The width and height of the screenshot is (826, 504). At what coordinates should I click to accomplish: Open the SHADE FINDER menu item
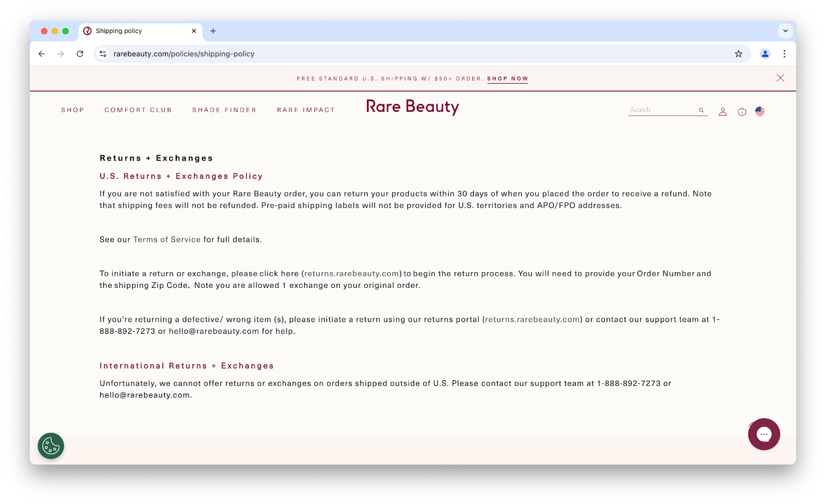[x=225, y=110]
